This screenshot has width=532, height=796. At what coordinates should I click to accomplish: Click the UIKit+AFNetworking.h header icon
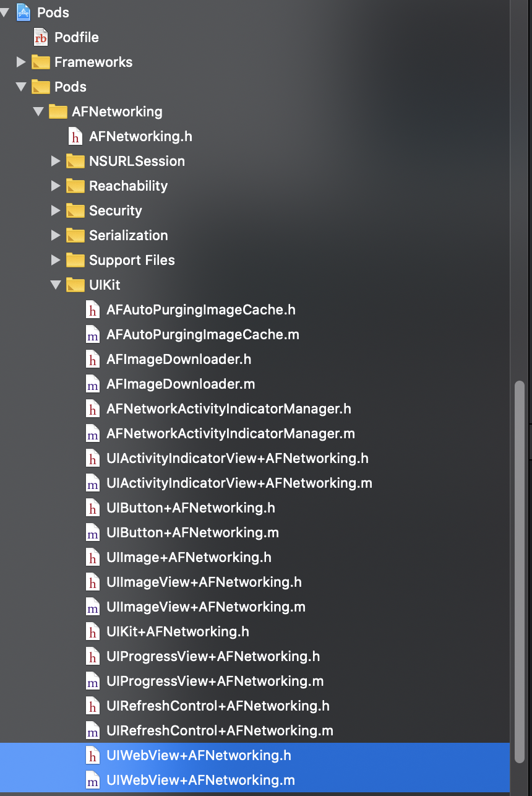coord(93,631)
